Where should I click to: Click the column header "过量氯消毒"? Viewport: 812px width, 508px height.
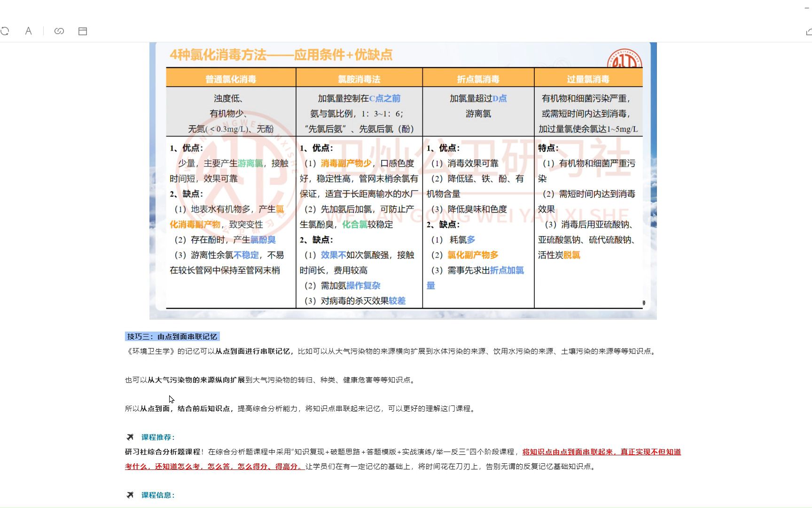(x=588, y=79)
